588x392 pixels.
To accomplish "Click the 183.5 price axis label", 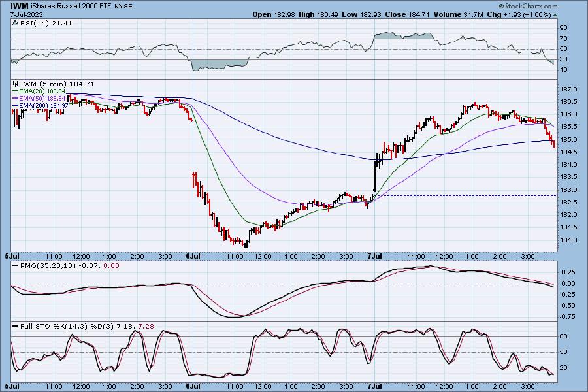I will [570, 177].
